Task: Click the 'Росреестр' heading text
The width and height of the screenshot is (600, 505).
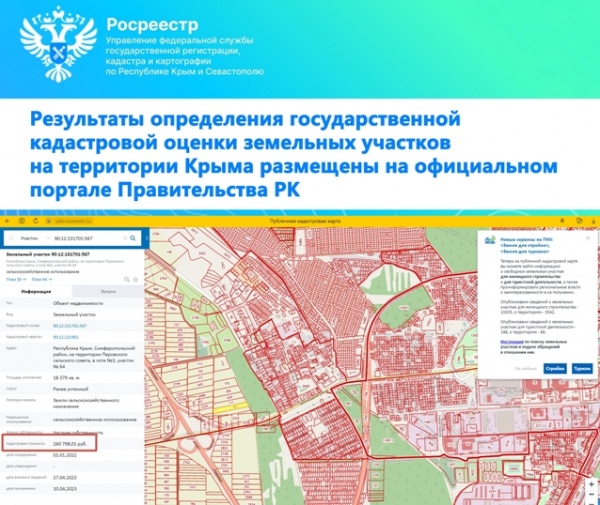Action: point(152,24)
